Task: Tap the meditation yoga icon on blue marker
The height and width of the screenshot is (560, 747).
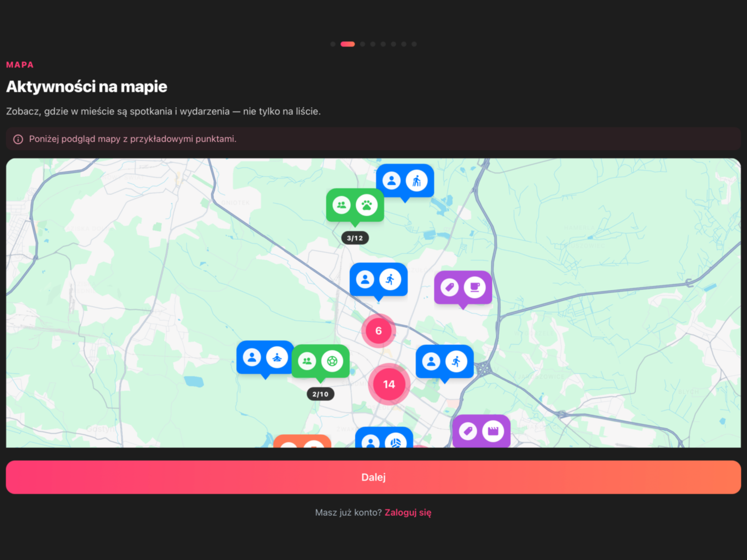Action: (x=277, y=357)
